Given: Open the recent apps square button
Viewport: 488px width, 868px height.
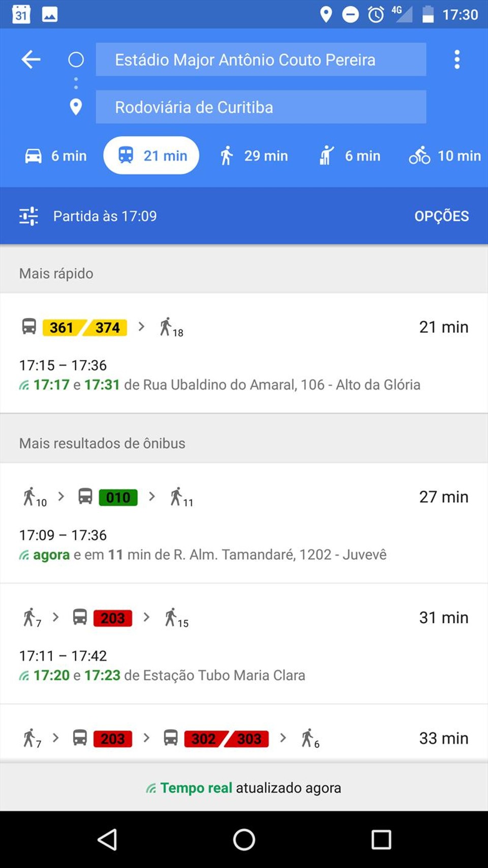Looking at the screenshot, I should [x=381, y=840].
